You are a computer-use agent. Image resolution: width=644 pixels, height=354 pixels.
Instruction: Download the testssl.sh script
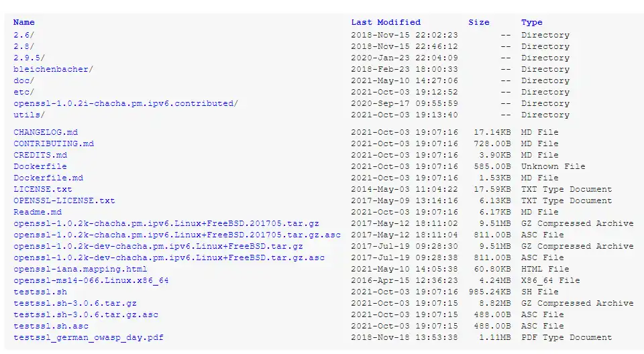[x=40, y=292]
